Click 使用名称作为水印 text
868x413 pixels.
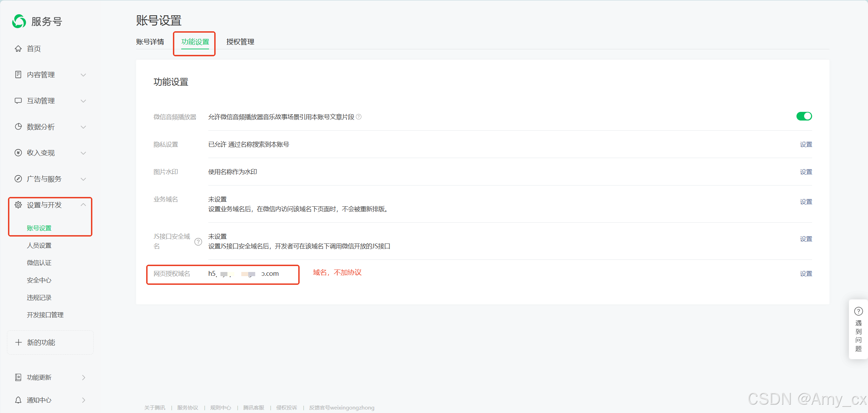(233, 172)
